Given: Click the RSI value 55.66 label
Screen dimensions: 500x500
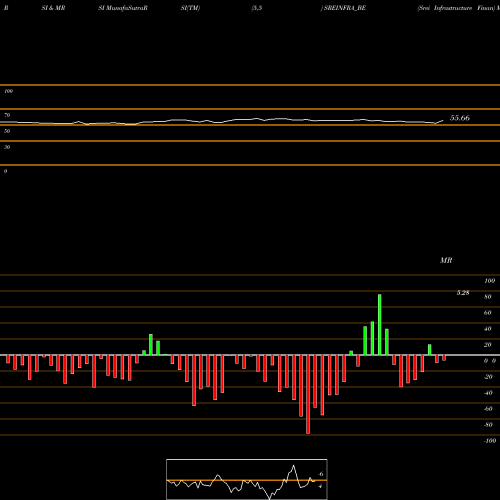Looking at the screenshot, I should [x=460, y=118].
